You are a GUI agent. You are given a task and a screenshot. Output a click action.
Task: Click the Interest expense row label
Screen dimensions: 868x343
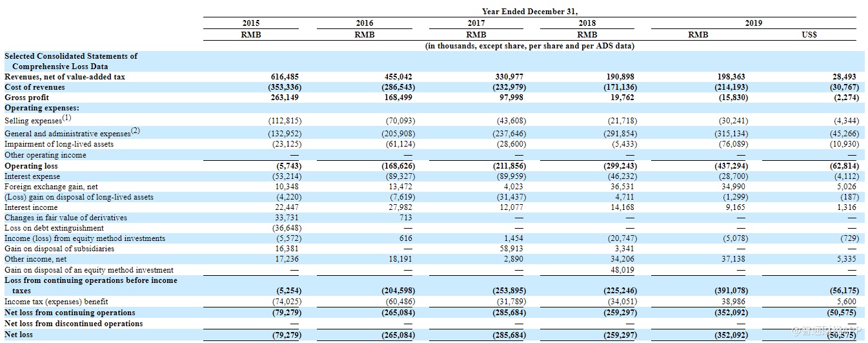[x=31, y=176]
